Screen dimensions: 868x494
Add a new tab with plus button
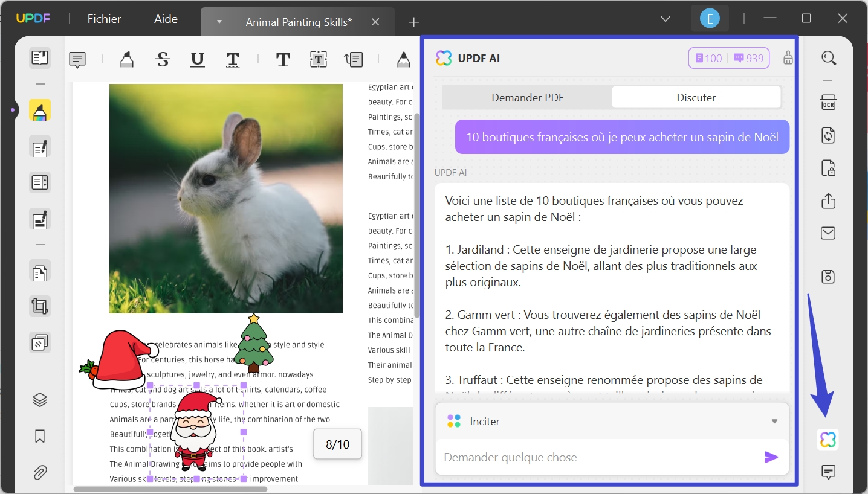click(413, 22)
